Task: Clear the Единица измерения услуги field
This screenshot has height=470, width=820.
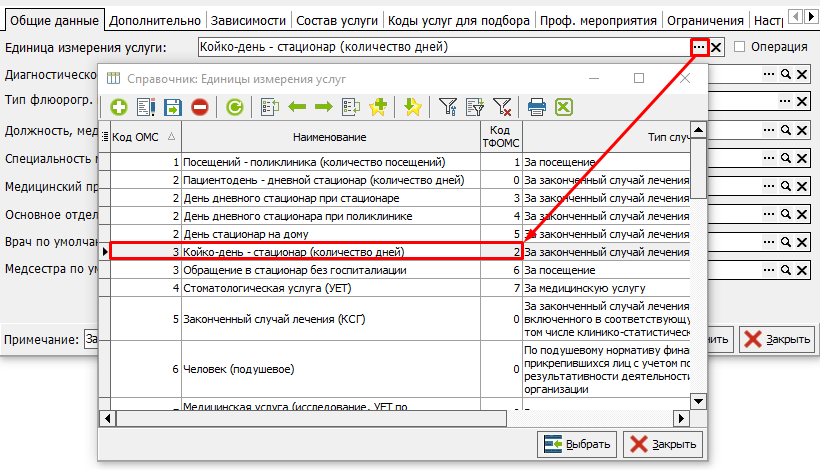Action: point(717,47)
